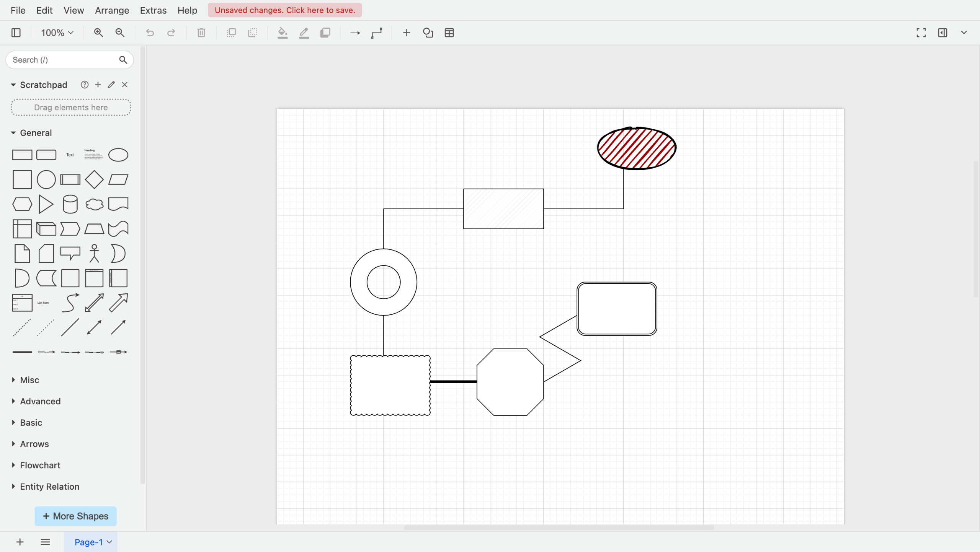Open the Extras menu
Image resolution: width=980 pixels, height=552 pixels.
point(153,10)
